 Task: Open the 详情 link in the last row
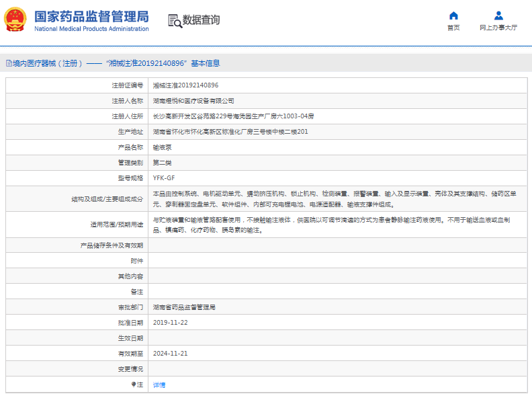tap(159, 385)
